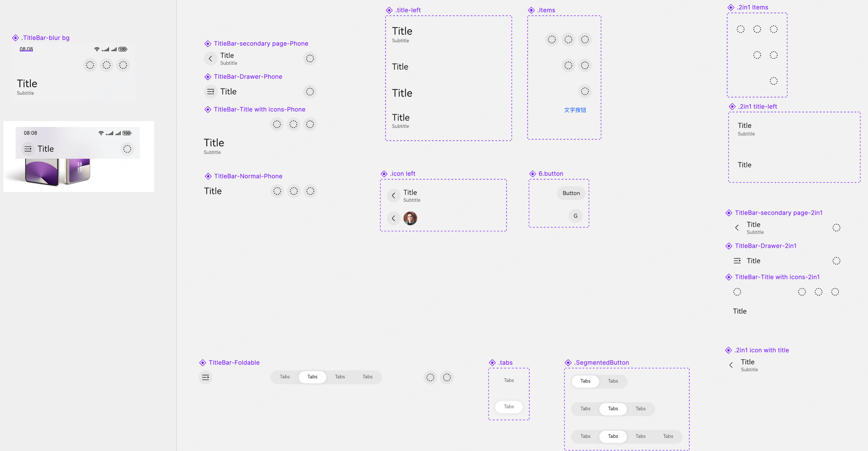Click the pill-shaped Button in 6.button

point(571,193)
